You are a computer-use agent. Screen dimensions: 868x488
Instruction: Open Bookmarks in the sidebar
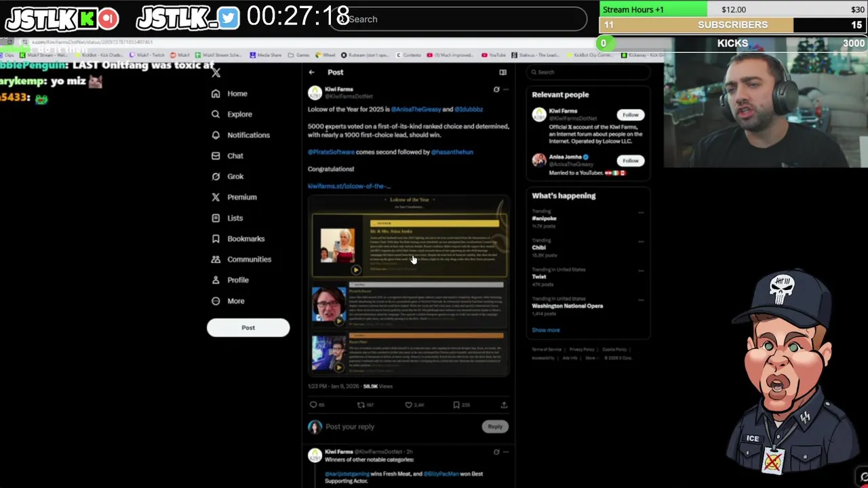point(238,239)
